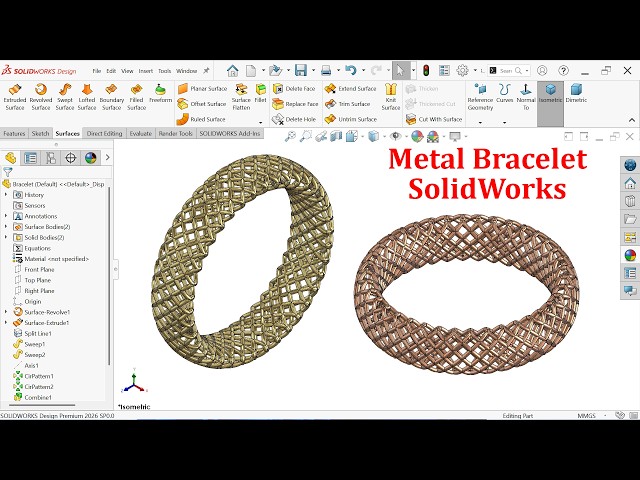Click the Planar Surface tool
The width and height of the screenshot is (640, 480).
(x=202, y=89)
